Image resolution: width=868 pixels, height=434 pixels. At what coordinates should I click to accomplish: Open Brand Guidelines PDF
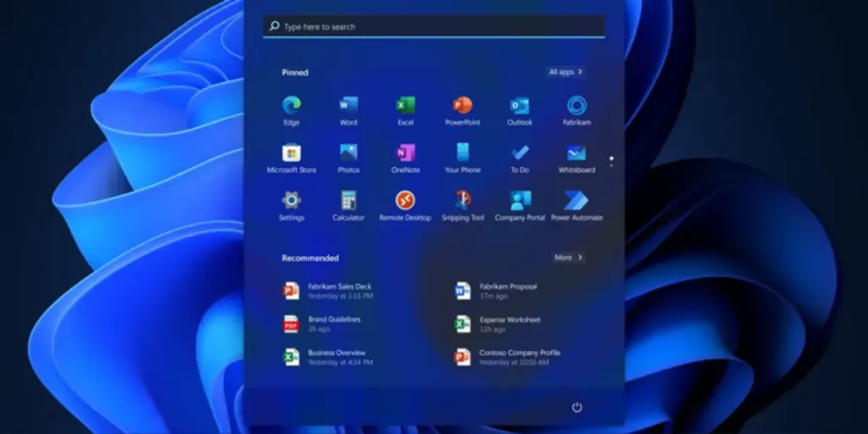(x=323, y=324)
